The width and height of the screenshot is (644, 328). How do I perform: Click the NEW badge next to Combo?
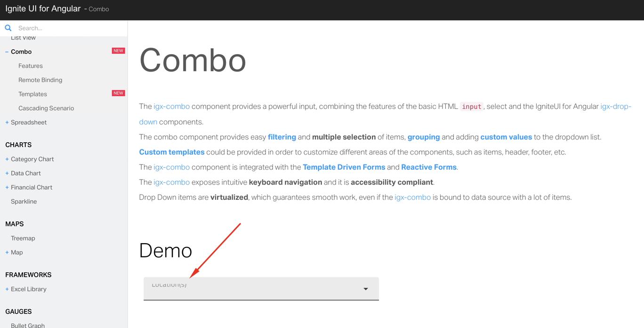click(118, 50)
